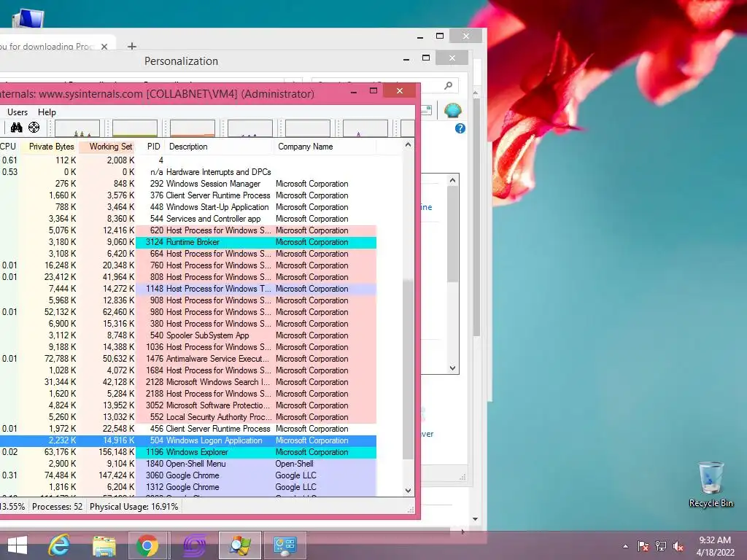
Task: Select the Windows Start-Up Application row
Action: click(188, 207)
